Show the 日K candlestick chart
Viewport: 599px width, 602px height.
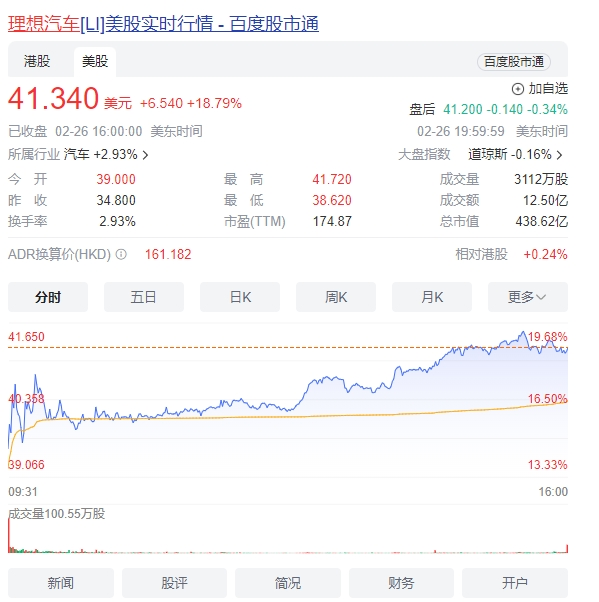240,297
